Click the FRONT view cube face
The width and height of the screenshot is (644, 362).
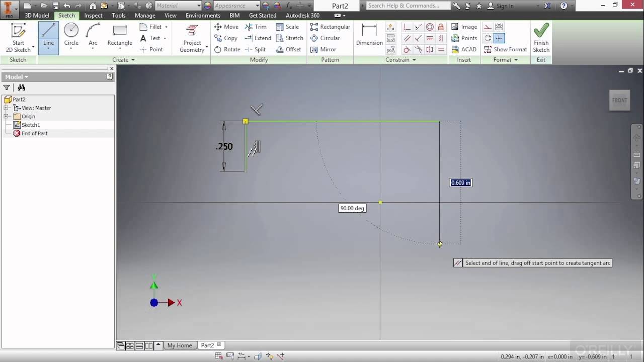[619, 100]
